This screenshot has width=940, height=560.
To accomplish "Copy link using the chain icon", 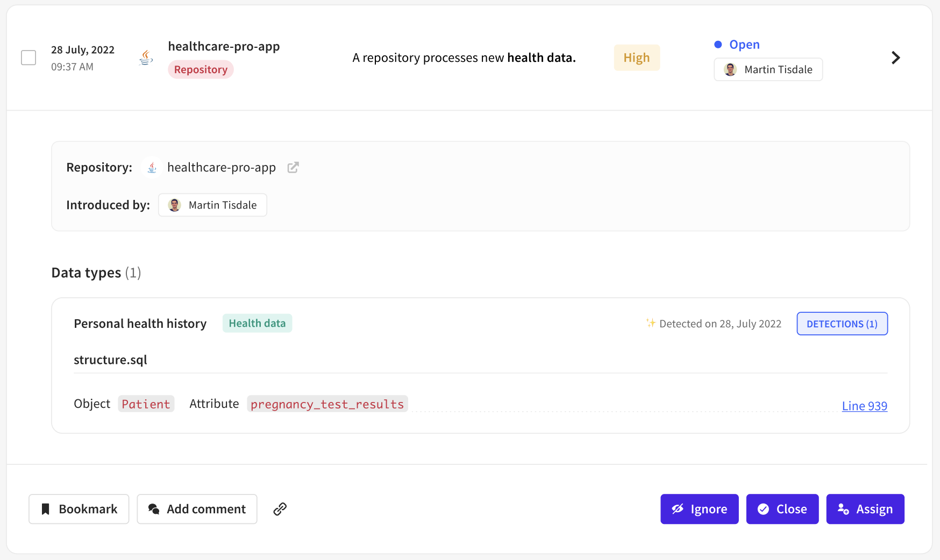I will point(280,509).
